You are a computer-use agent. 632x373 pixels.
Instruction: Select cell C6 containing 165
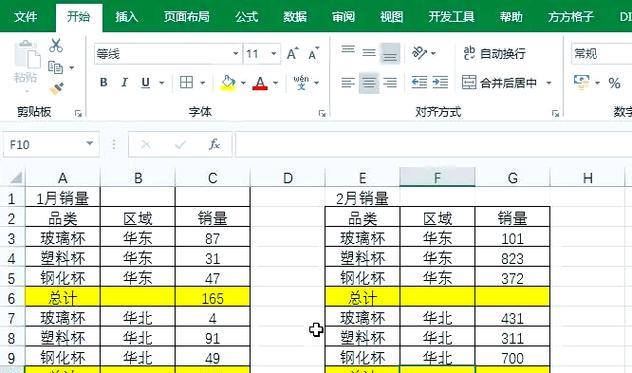[212, 298]
